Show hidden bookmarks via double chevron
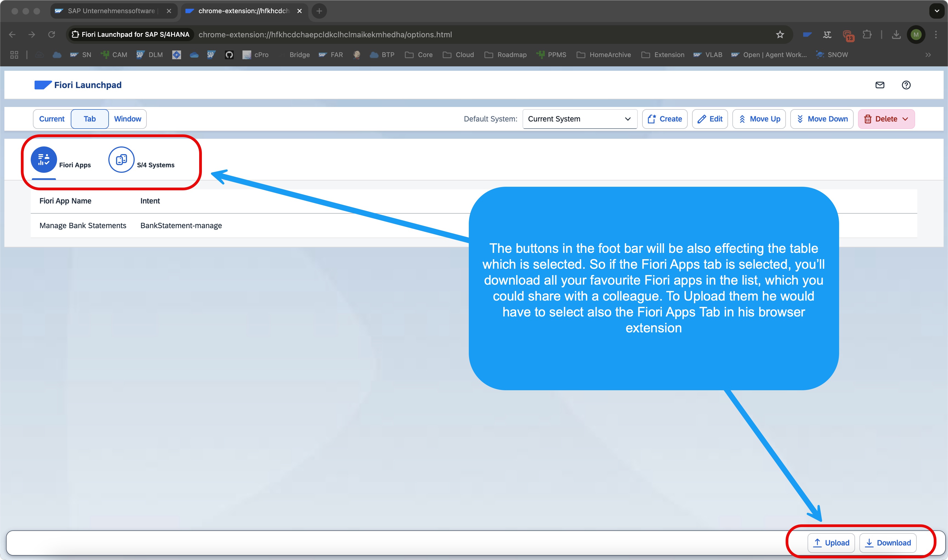 tap(928, 55)
